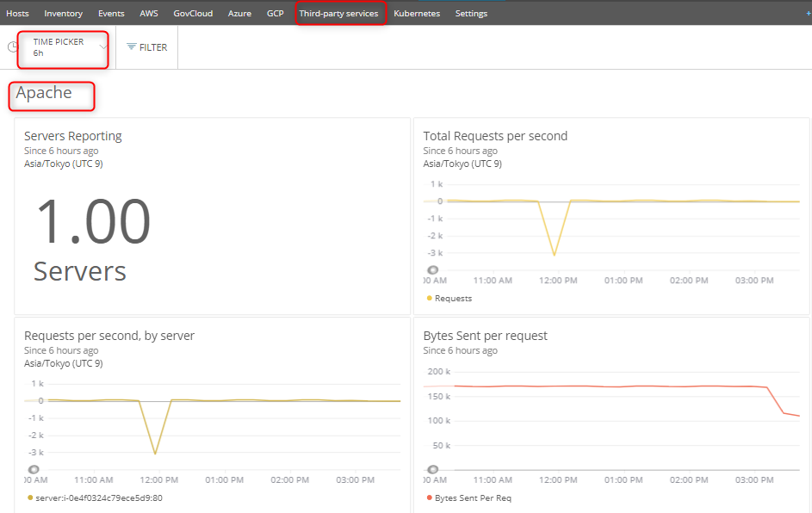Switch to the Inventory tab
The height and width of the screenshot is (513, 812).
[x=63, y=14]
